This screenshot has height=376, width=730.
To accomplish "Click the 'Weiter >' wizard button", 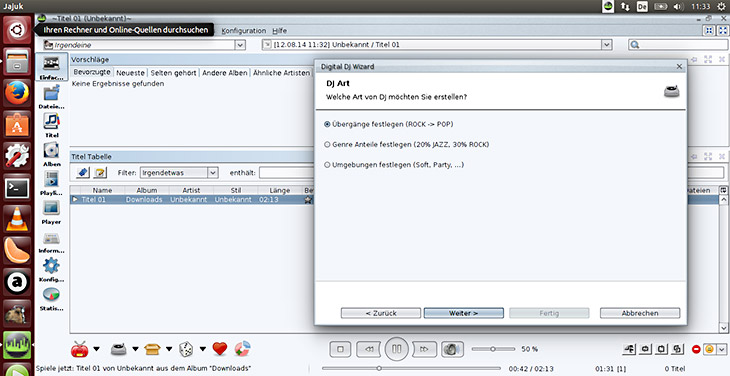I will [x=464, y=313].
